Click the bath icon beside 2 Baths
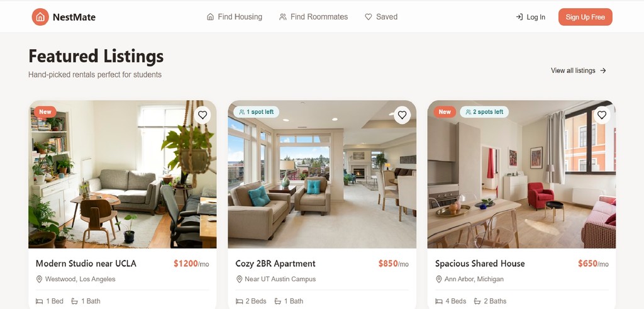644x309 pixels. 477,301
